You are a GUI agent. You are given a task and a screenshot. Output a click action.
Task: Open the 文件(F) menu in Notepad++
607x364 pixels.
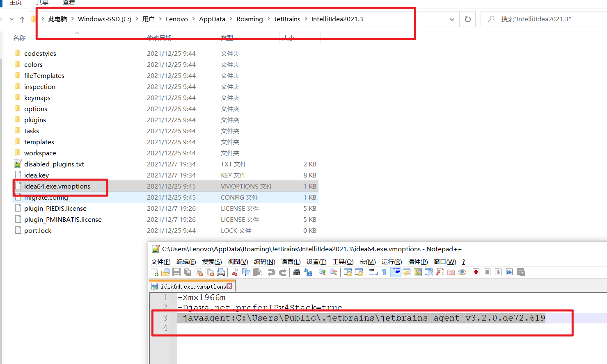click(161, 262)
